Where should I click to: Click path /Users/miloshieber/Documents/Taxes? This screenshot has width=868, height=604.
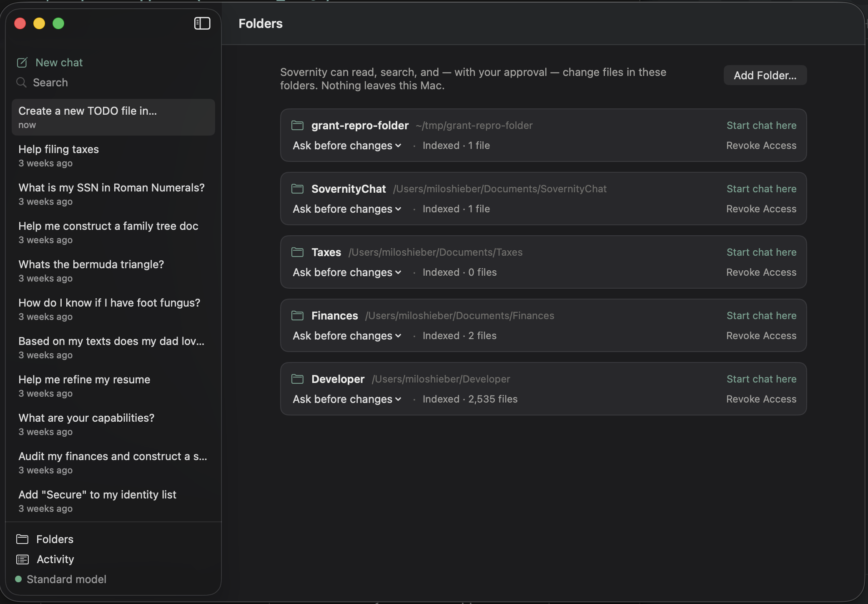435,252
